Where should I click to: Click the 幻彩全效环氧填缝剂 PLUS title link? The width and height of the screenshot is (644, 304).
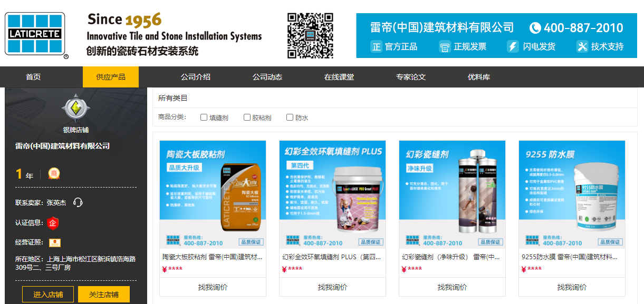point(332,257)
